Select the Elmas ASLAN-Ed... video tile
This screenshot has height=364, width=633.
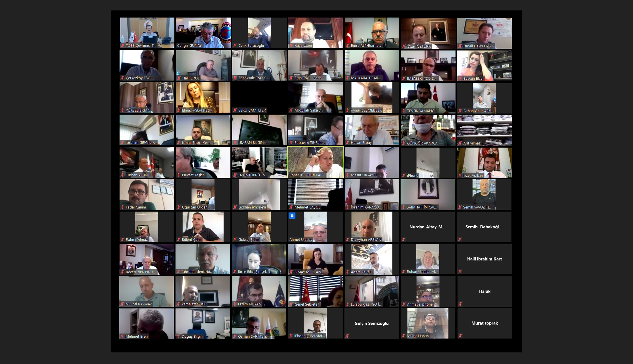point(203,97)
